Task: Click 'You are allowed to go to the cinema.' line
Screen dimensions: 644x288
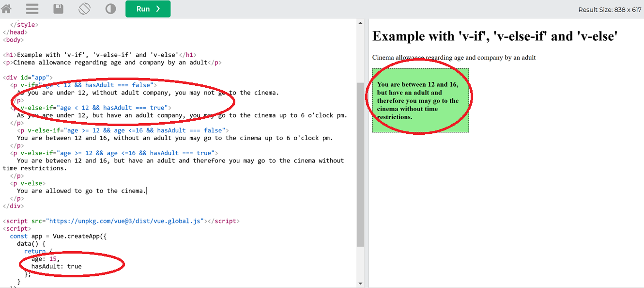Action: [81, 191]
